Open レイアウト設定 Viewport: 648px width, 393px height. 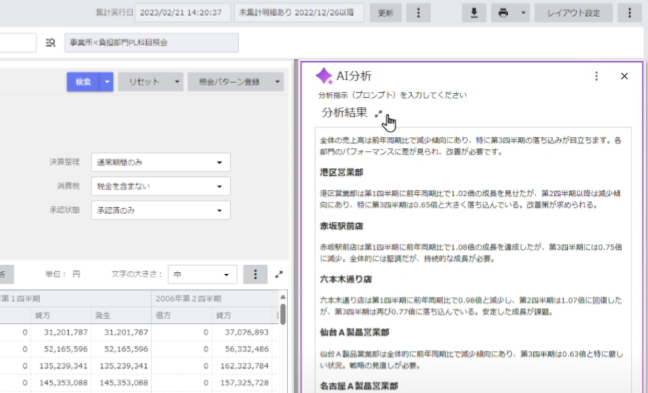point(573,13)
